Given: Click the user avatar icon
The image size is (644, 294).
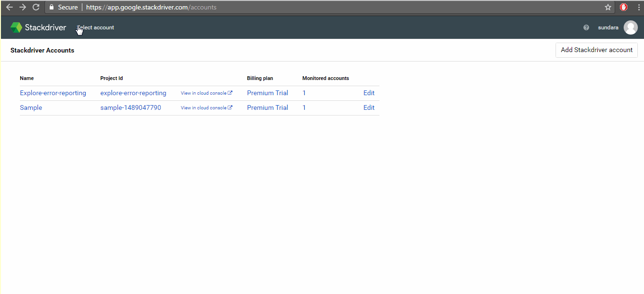Looking at the screenshot, I should [x=630, y=27].
